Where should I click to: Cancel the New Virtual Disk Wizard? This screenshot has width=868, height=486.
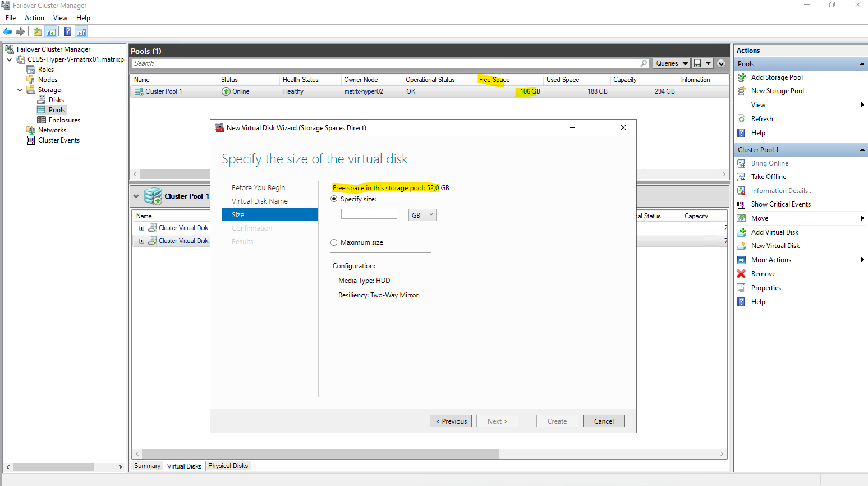pos(603,421)
